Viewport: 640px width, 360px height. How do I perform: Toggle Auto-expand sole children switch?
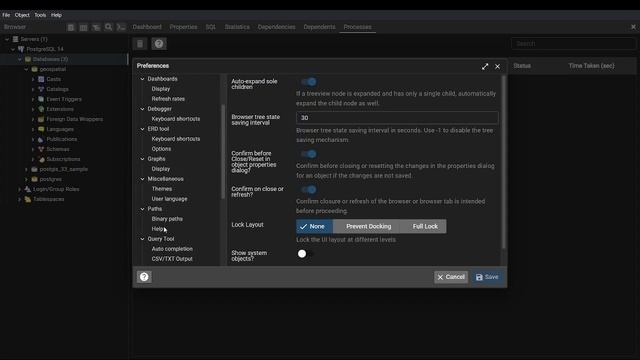(309, 82)
